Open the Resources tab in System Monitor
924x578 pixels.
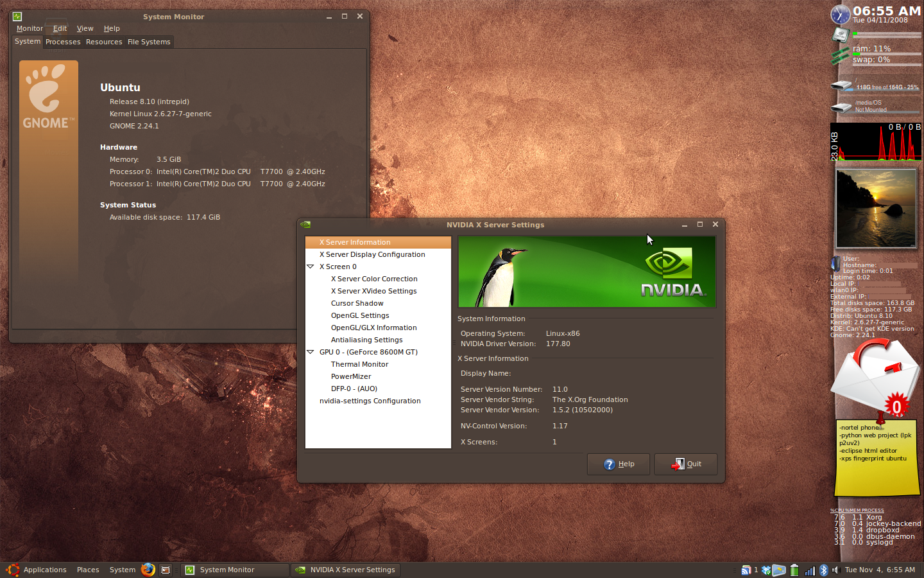click(x=104, y=42)
